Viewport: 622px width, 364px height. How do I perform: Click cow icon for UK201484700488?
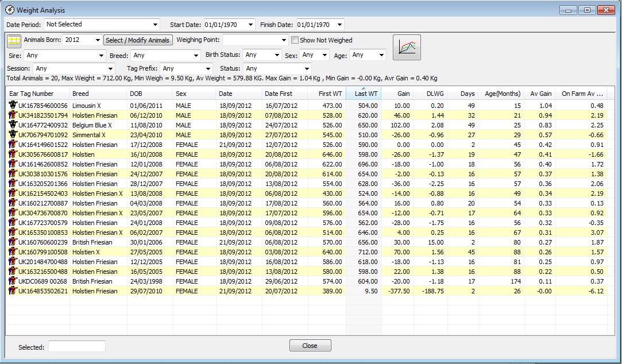tap(13, 261)
